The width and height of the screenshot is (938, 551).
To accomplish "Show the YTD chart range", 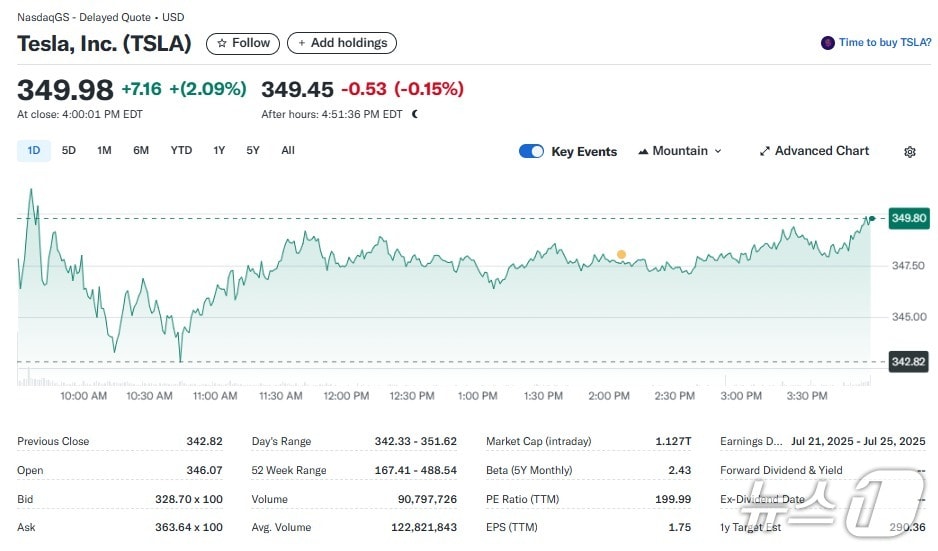I will pos(181,151).
